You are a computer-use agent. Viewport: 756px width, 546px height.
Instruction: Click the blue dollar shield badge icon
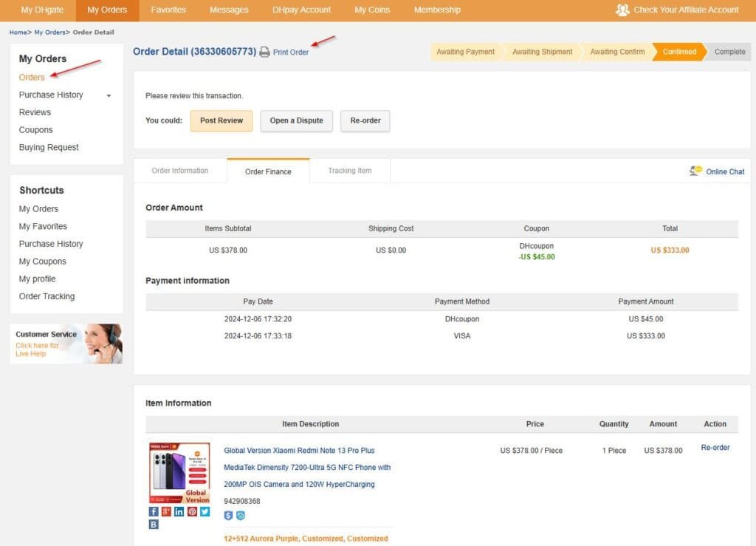[229, 516]
